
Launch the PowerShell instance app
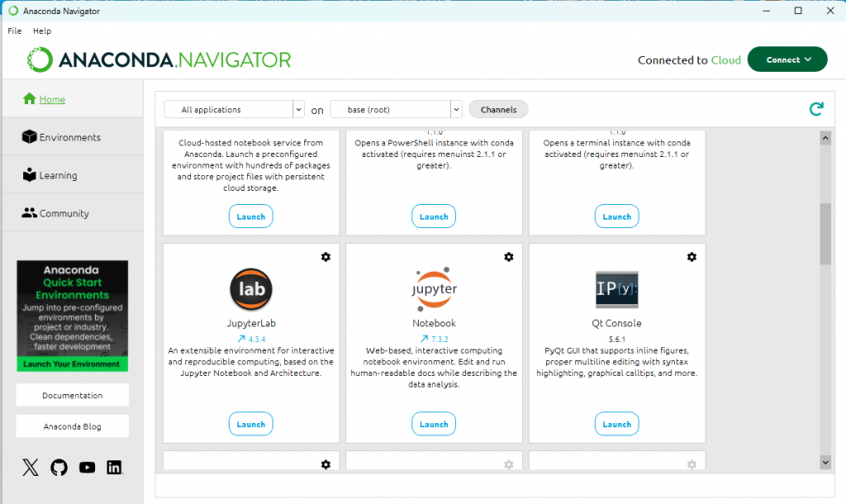point(434,216)
